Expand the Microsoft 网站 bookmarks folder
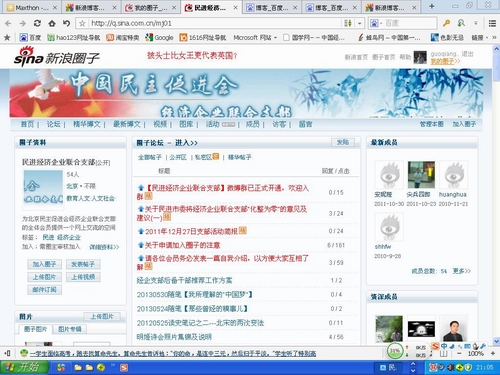 [255, 37]
